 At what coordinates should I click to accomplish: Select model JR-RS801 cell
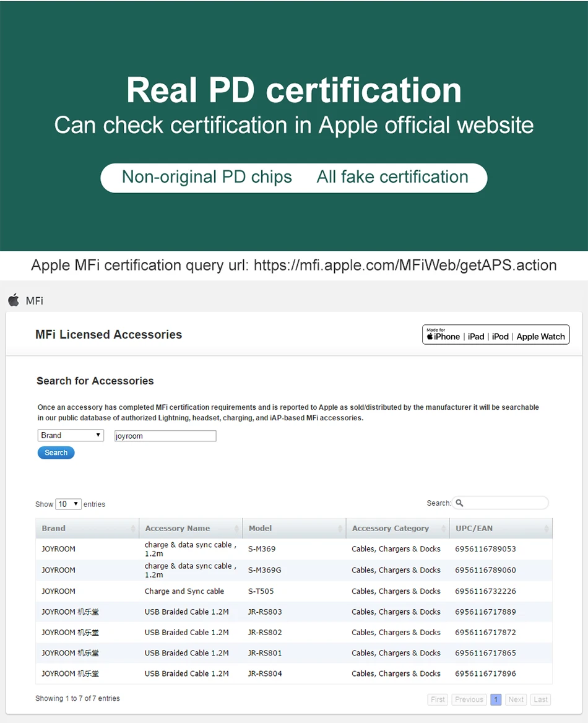pos(265,653)
